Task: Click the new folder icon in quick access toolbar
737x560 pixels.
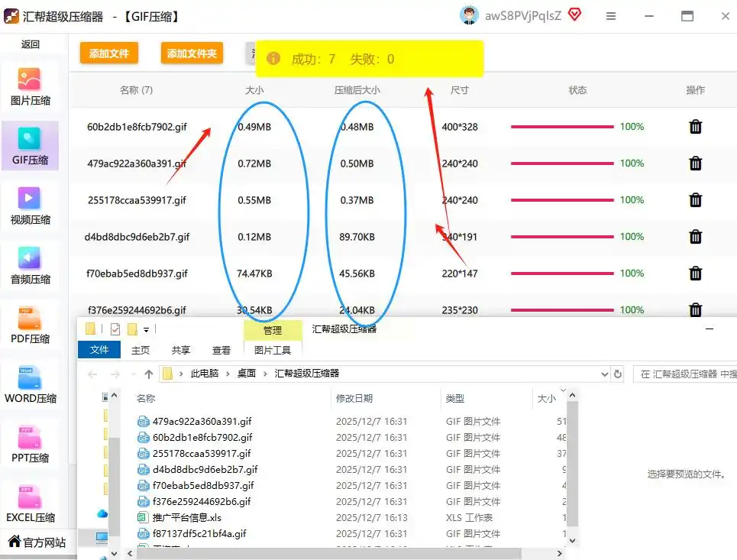Action: 133,329
